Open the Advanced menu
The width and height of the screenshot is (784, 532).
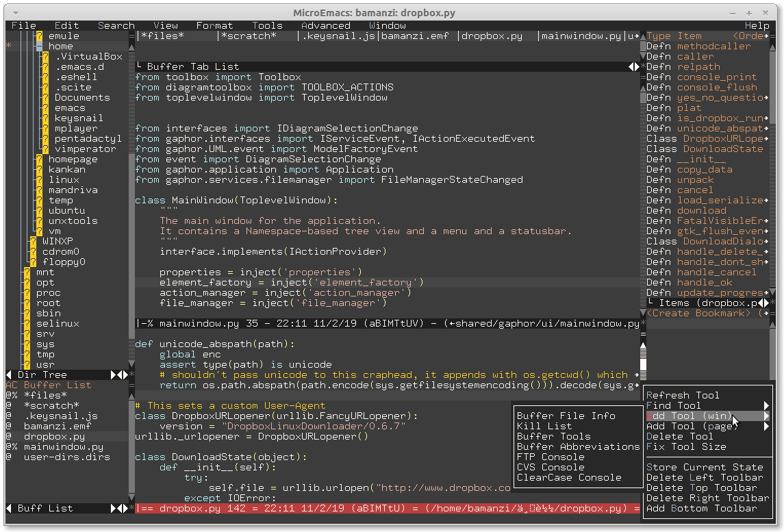(325, 25)
